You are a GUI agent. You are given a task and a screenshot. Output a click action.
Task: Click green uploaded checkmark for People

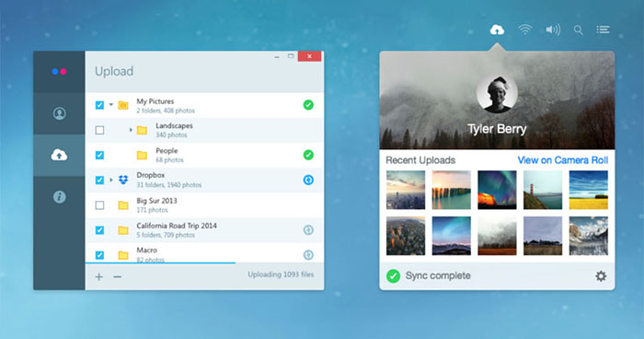(308, 155)
